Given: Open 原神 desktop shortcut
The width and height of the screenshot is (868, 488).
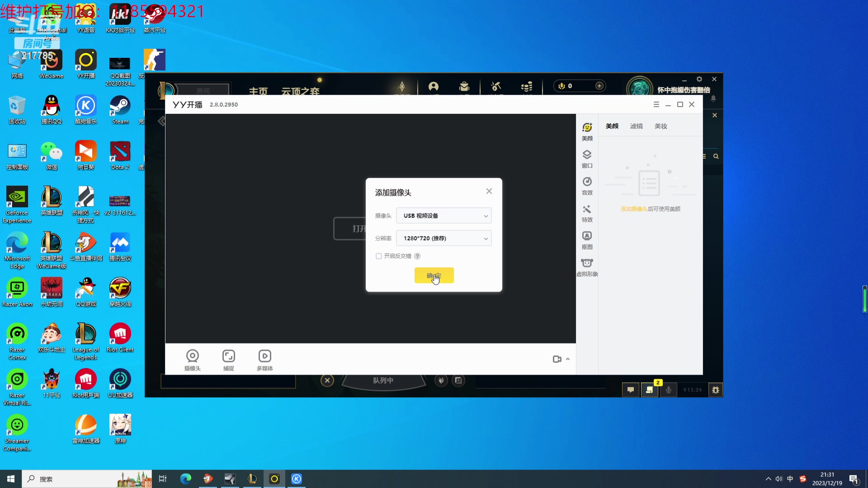Looking at the screenshot, I should (x=120, y=429).
